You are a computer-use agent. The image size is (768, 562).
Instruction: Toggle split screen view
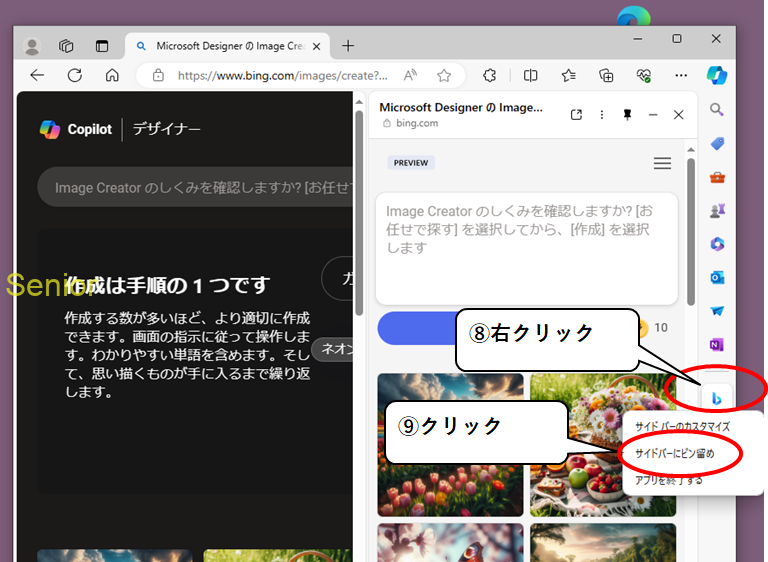coord(530,75)
